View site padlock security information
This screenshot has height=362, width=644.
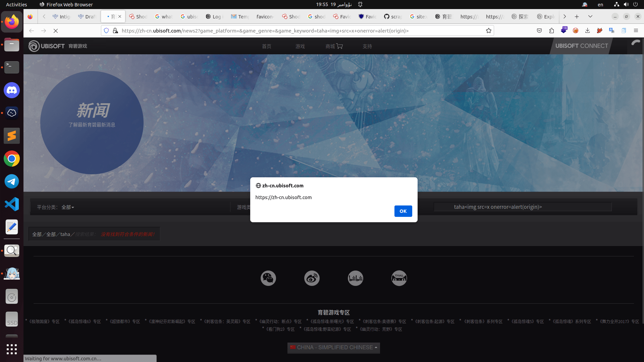(x=115, y=31)
